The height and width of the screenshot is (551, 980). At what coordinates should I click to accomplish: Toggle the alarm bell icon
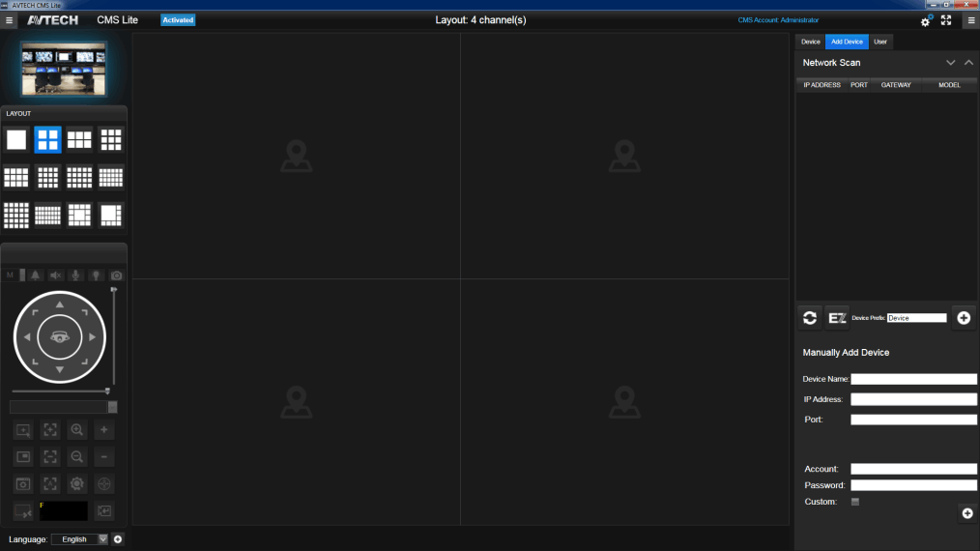[x=36, y=275]
